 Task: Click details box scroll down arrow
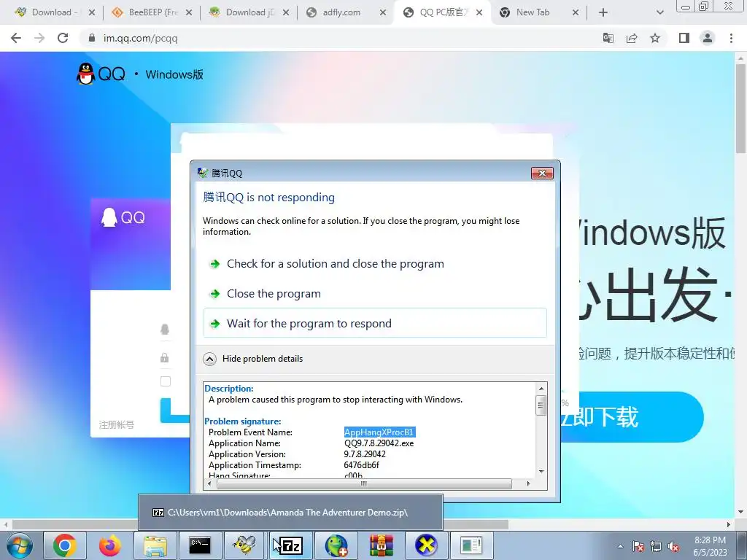pos(541,472)
